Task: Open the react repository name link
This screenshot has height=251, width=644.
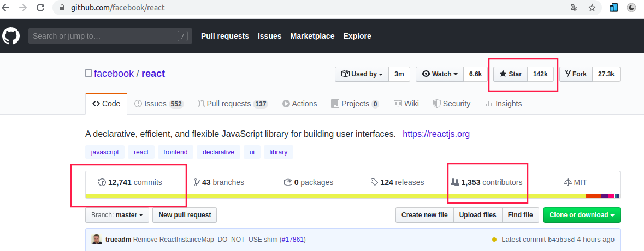Action: (153, 74)
